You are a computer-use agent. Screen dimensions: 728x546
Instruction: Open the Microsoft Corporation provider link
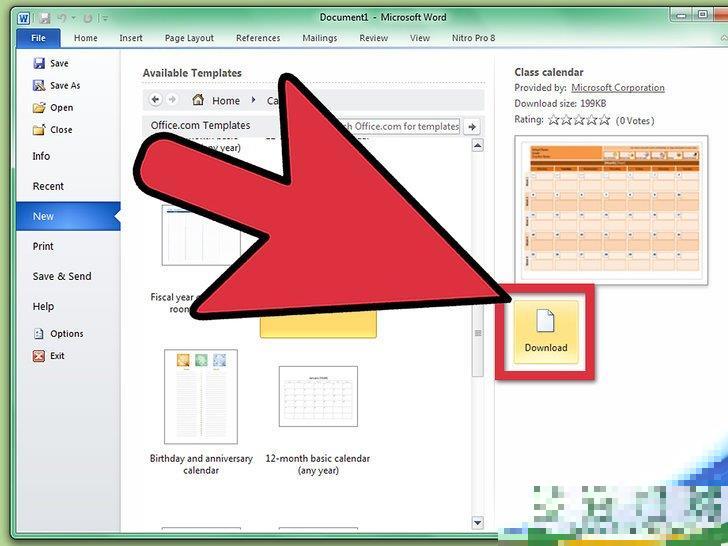pos(617,88)
